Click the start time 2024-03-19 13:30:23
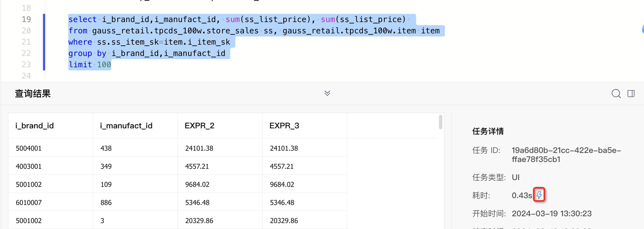The width and height of the screenshot is (644, 229). [x=552, y=213]
